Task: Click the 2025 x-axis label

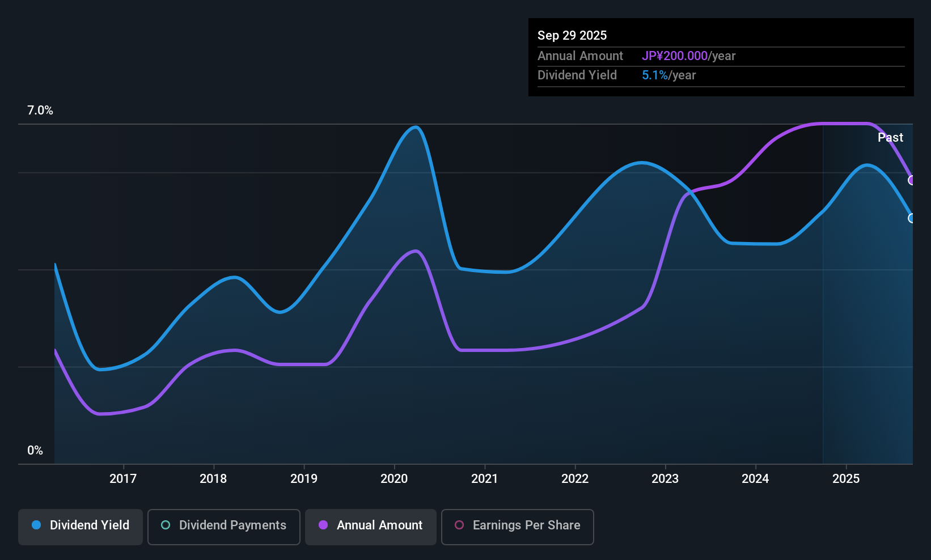Action: point(846,479)
